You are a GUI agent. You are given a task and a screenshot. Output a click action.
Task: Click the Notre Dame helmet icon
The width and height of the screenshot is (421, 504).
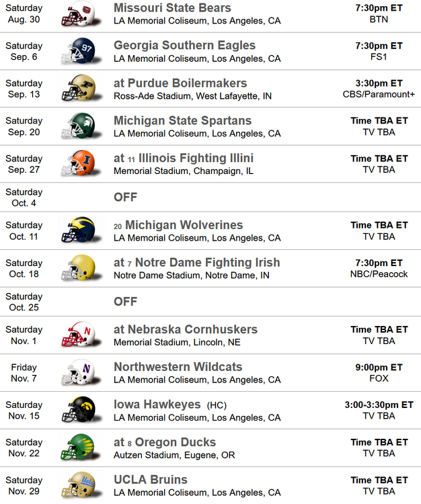77,269
